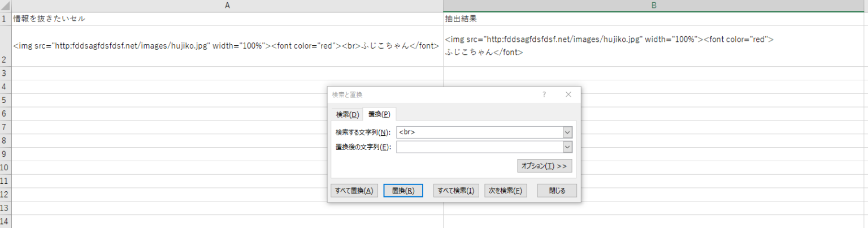868x228 pixels.
Task: Click the help question mark icon in dialog
Action: pos(544,94)
